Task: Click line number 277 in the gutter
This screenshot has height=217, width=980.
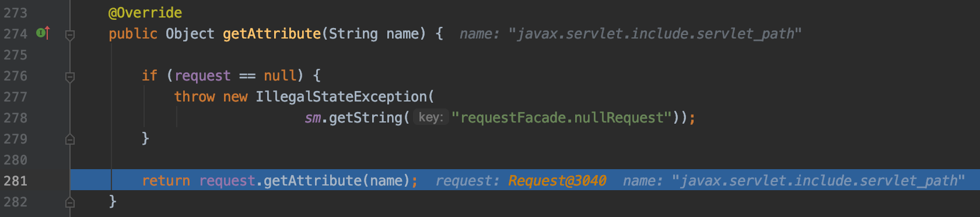Action: pos(16,97)
